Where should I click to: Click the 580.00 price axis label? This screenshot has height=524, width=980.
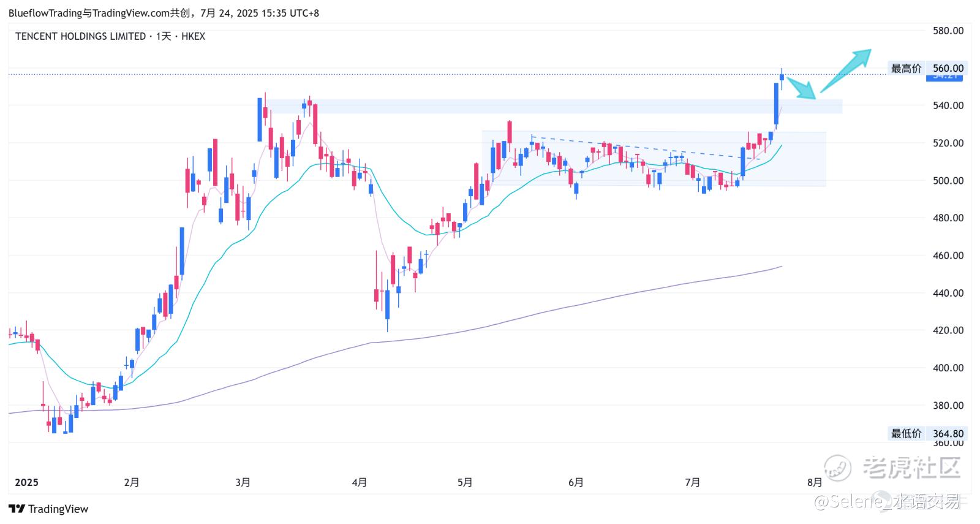click(948, 31)
